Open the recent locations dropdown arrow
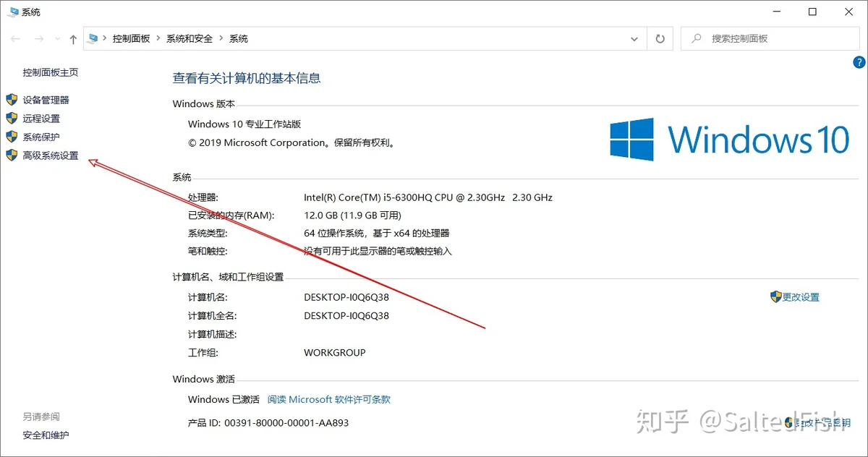 57,39
